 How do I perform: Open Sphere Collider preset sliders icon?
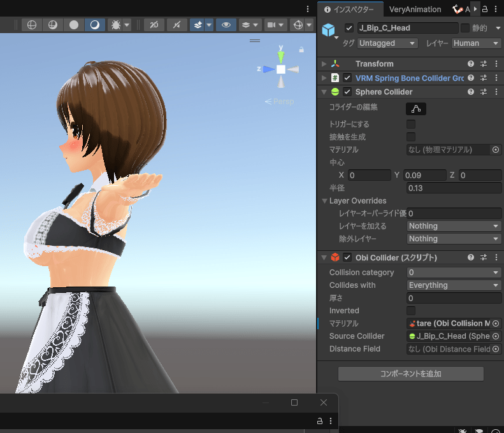(484, 92)
